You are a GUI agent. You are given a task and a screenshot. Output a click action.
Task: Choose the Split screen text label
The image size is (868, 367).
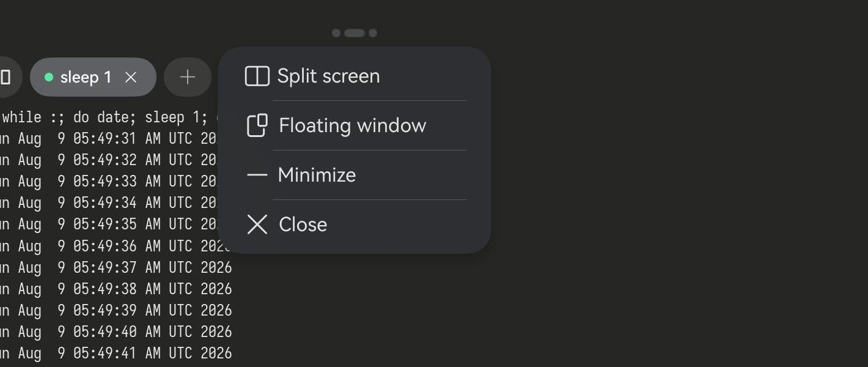(x=329, y=76)
